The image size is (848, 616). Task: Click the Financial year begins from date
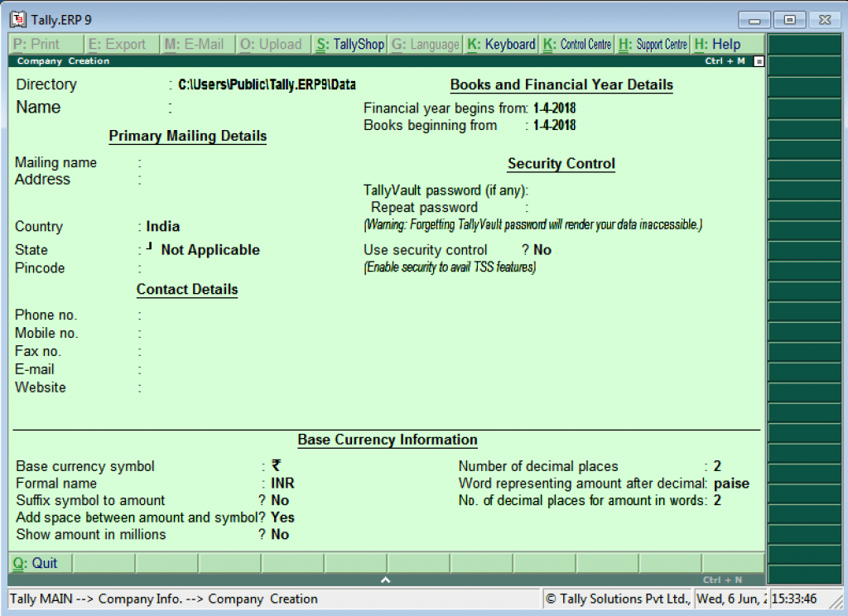point(555,108)
